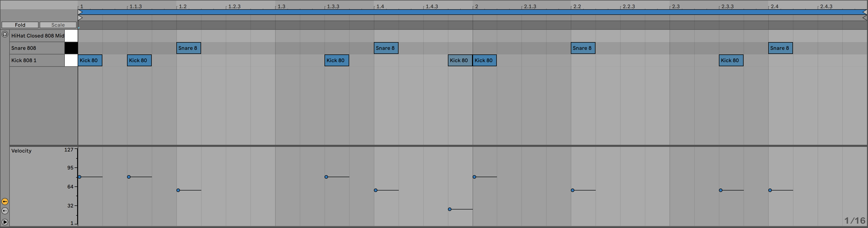The image size is (868, 228).
Task: Select the HiHat Closed 808 Mid row
Action: pyautogui.click(x=37, y=36)
